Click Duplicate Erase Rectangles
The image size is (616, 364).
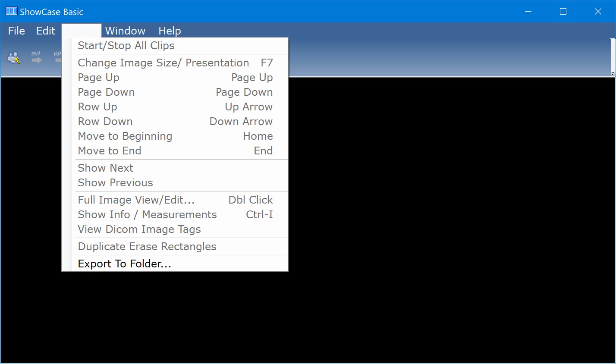147,247
